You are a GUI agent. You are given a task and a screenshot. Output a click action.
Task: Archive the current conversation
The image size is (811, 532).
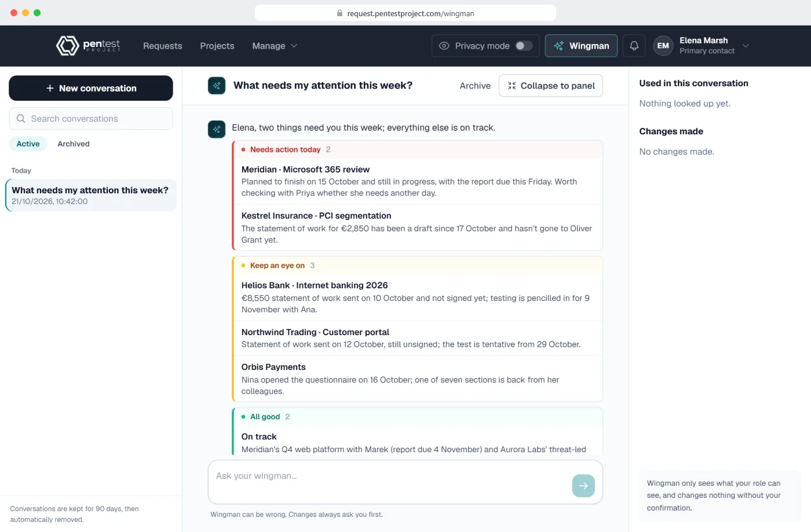click(x=475, y=86)
